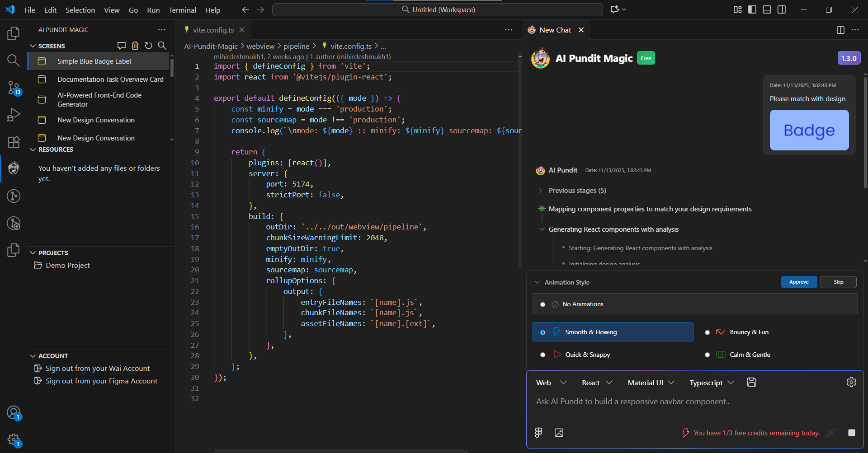This screenshot has width=868, height=453.
Task: Open the Terminal menu
Action: 182,9
